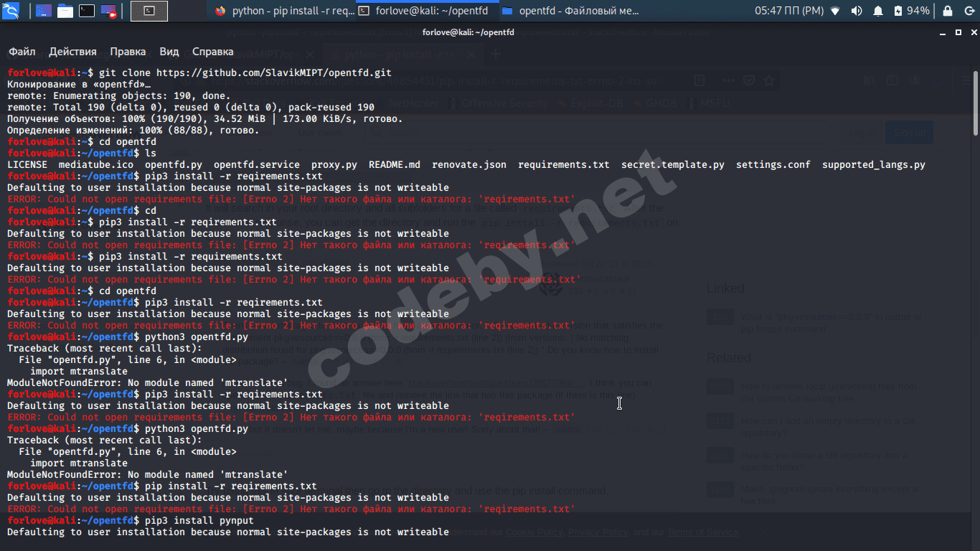Viewport: 980px width, 551px height.
Task: Click the panel clock showing 05:47
Action: tap(789, 11)
